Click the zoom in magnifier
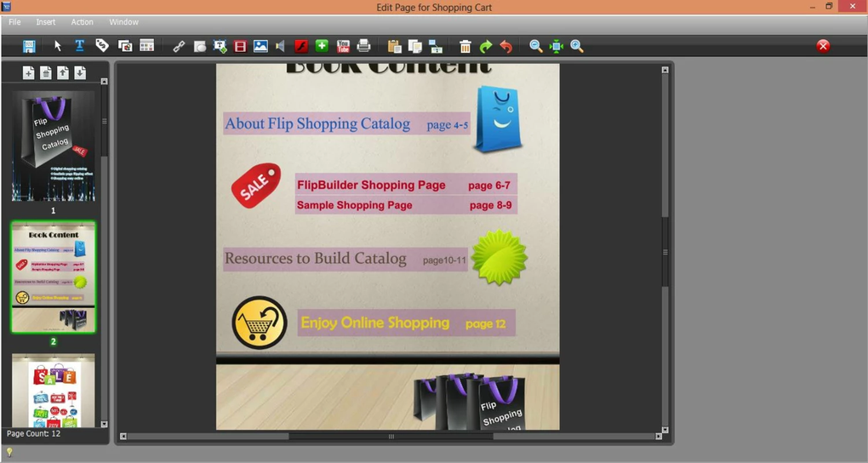Image resolution: width=868 pixels, height=463 pixels. click(x=577, y=47)
